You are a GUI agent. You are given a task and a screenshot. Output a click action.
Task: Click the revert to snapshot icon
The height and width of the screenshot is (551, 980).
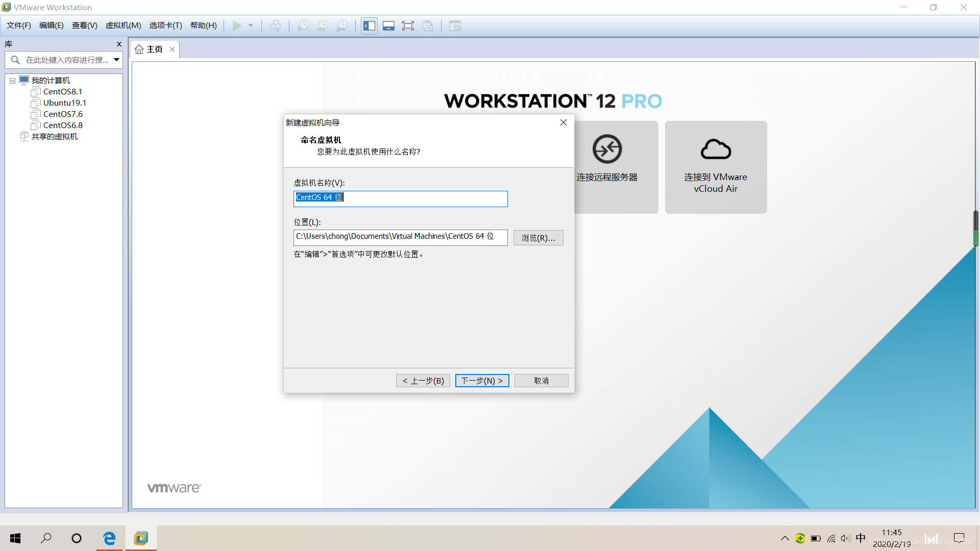[x=323, y=26]
